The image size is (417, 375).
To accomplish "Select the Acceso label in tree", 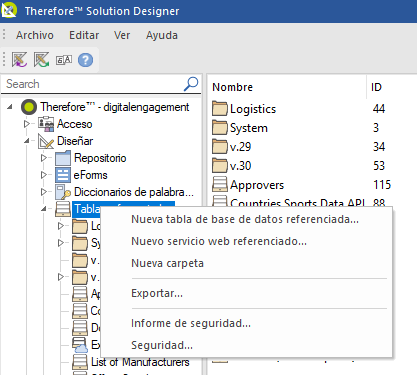I will 75,124.
